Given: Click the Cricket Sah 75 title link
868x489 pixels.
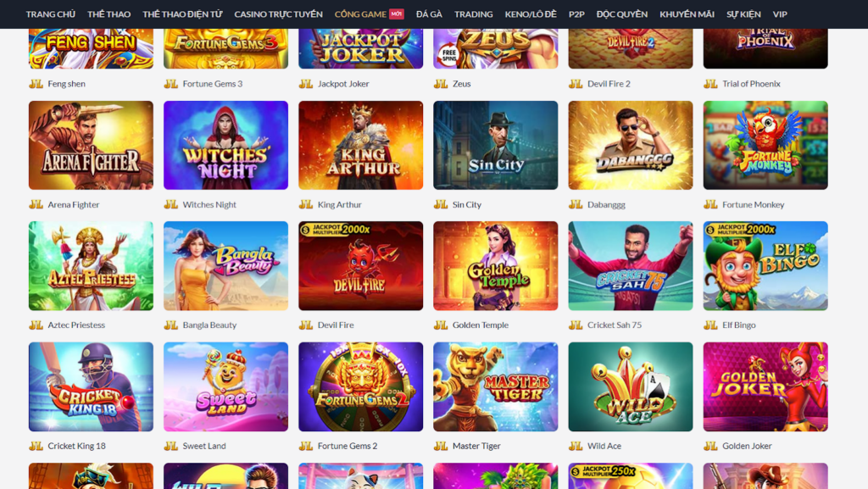Looking at the screenshot, I should [x=615, y=325].
